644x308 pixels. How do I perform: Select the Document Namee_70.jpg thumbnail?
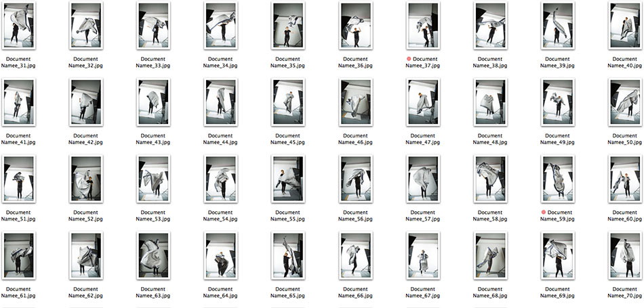[625, 255]
